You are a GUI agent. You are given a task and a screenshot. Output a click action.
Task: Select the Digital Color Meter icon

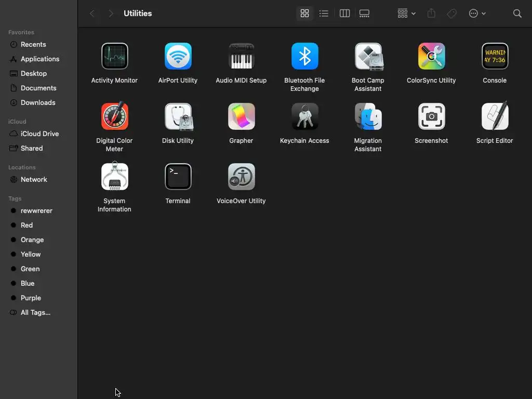pos(114,116)
